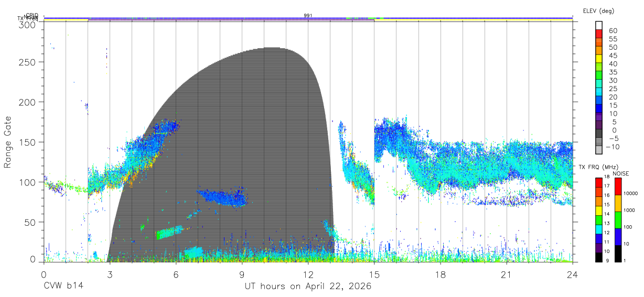Click the 'TX Freq' strip label above the plot
Viewport: 644px width, 297px height.
(29, 19)
